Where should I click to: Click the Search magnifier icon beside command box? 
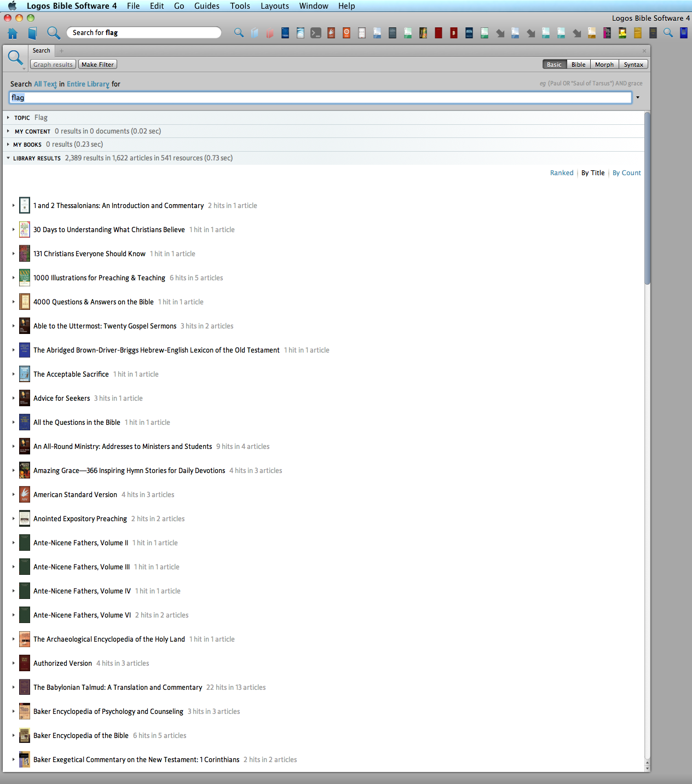53,33
